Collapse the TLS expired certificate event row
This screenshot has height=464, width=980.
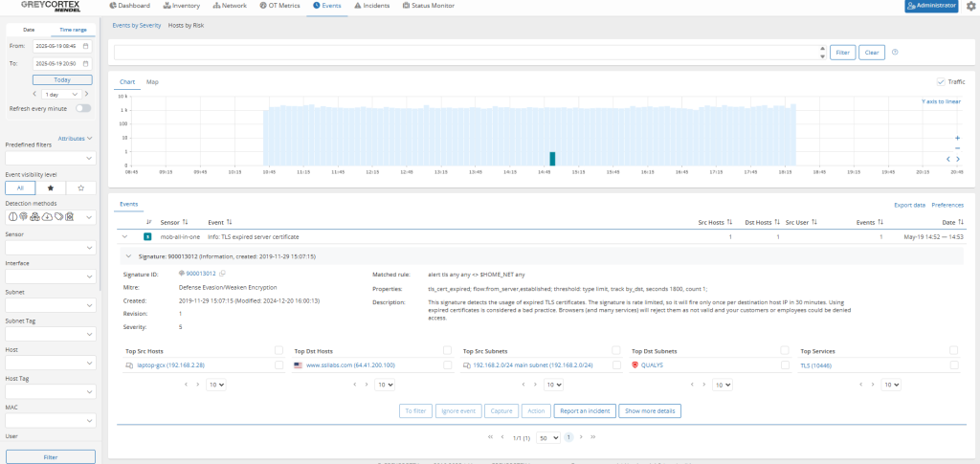coord(123,235)
